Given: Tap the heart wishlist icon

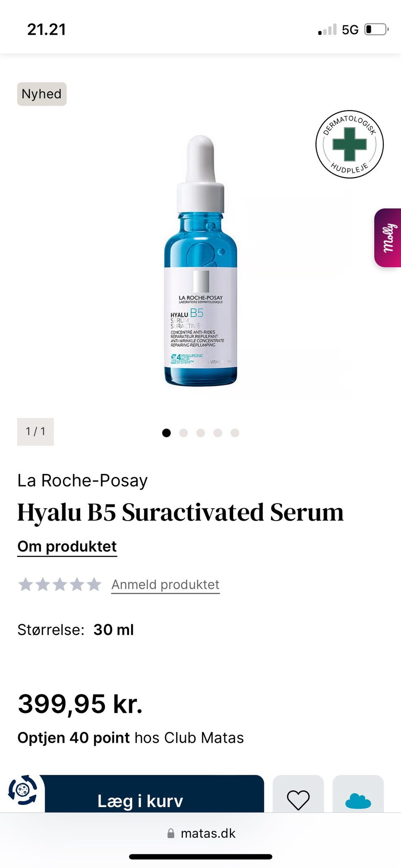Looking at the screenshot, I should click(x=298, y=800).
